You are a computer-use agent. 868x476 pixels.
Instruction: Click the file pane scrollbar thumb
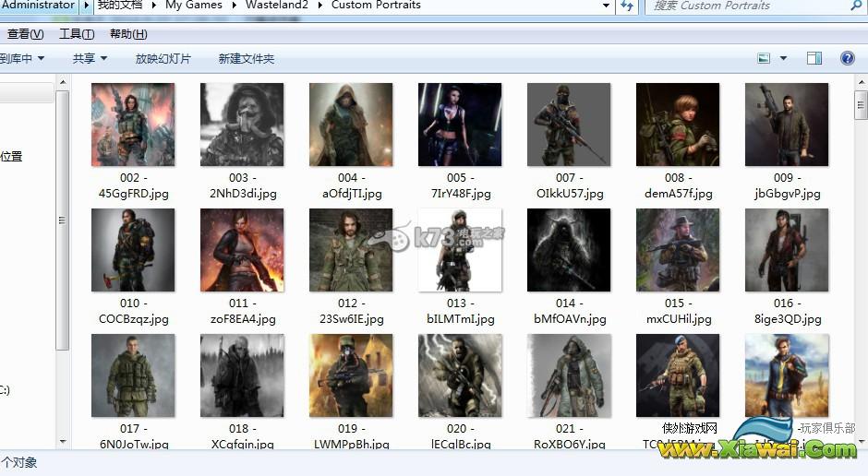pyautogui.click(x=861, y=106)
